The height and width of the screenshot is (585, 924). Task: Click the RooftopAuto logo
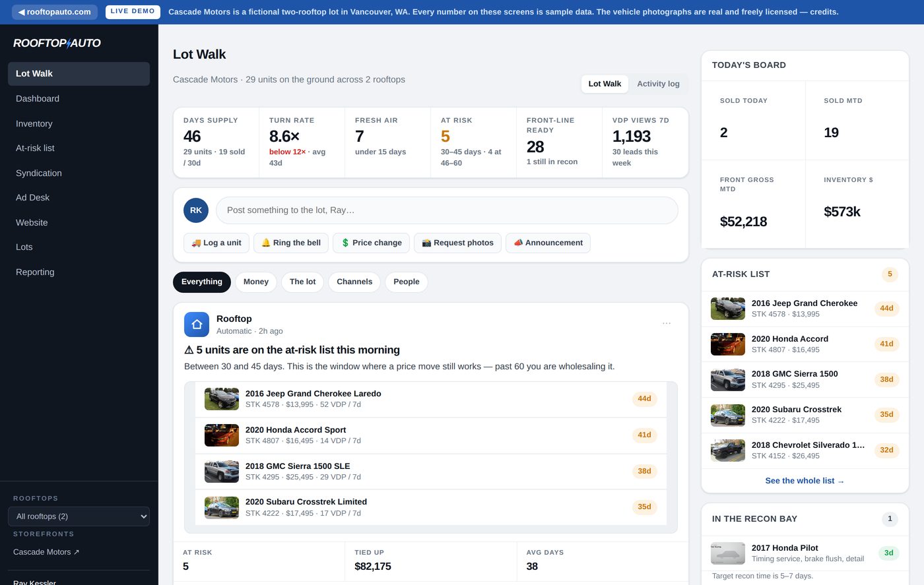point(57,43)
